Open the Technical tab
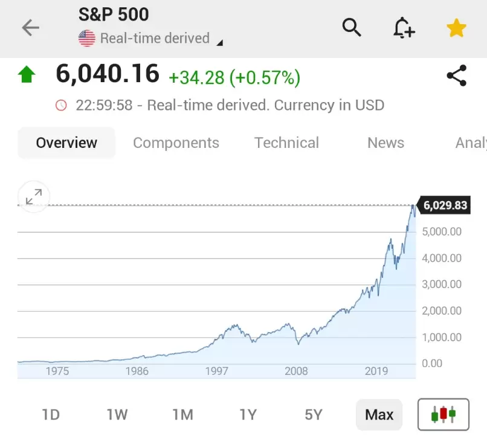Viewport: 487px width, 448px height. pos(286,143)
